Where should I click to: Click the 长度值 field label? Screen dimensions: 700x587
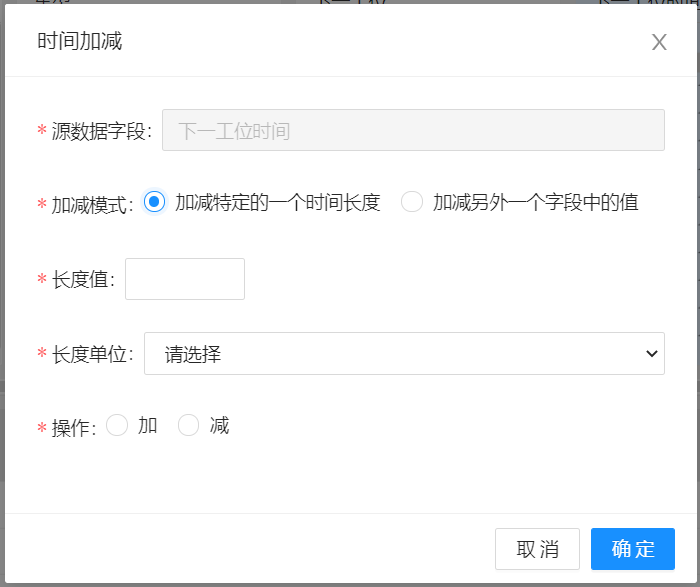pos(83,280)
